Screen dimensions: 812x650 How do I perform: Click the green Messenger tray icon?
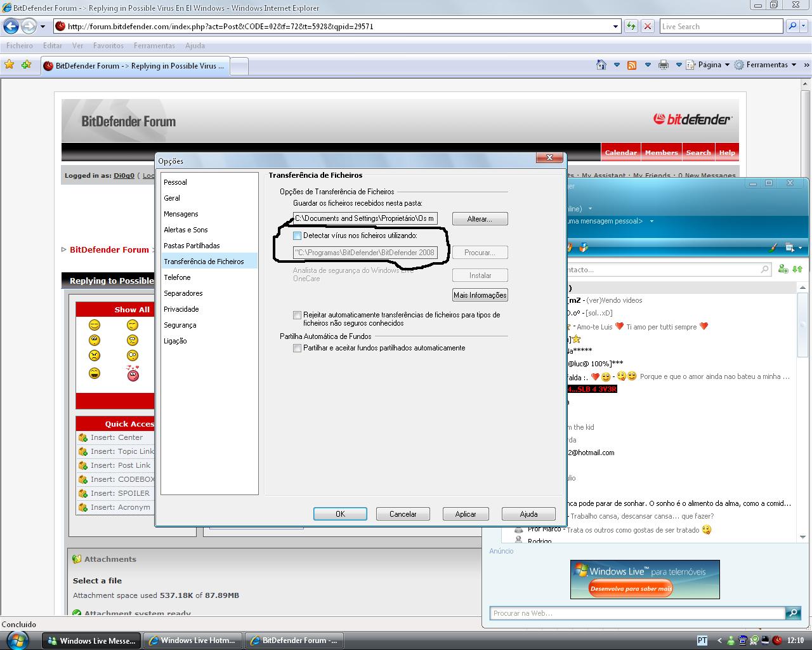coord(731,640)
